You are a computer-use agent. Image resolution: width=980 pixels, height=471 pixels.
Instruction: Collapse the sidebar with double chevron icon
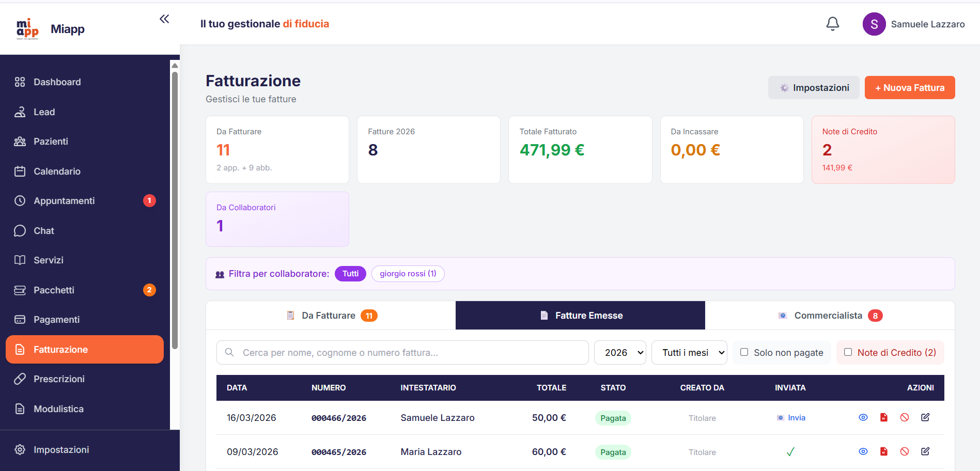[x=164, y=19]
